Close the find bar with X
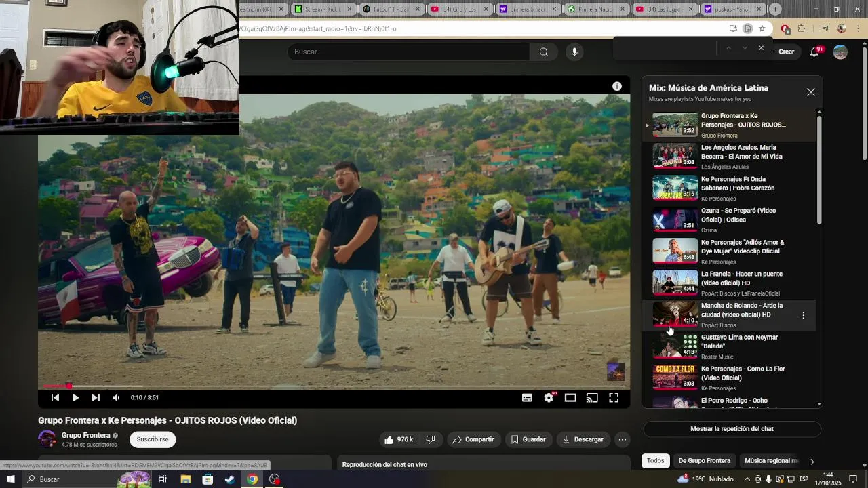Image resolution: width=868 pixels, height=488 pixels. click(761, 48)
